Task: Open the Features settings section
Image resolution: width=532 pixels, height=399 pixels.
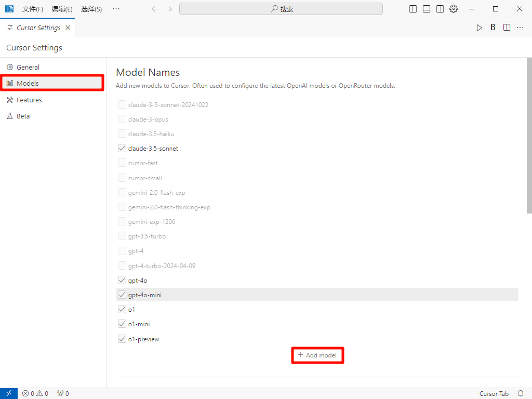Action: (x=29, y=100)
